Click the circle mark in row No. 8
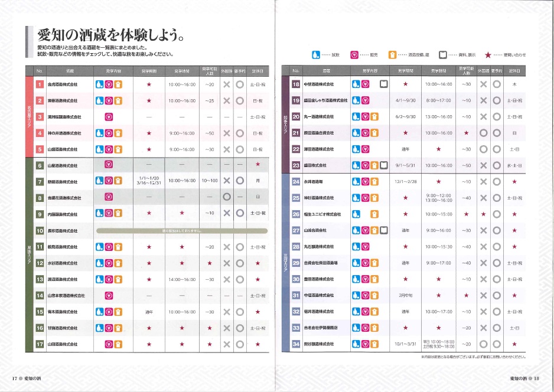 tap(227, 197)
